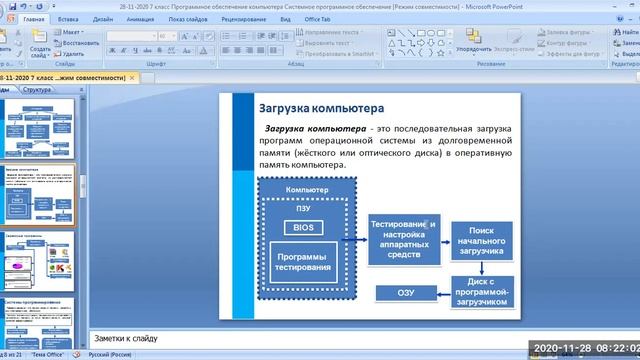
Task: Toggle underline Ч formatting
Action: pyautogui.click(x=136, y=51)
